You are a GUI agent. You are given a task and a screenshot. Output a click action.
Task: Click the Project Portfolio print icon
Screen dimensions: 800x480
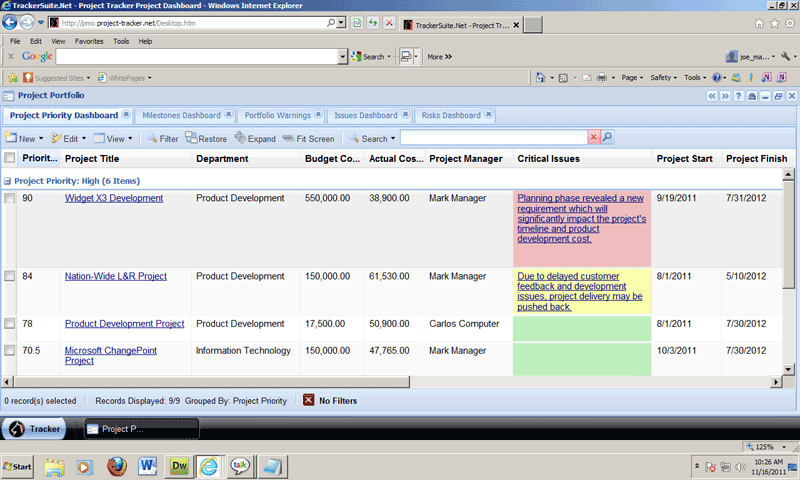pyautogui.click(x=752, y=96)
